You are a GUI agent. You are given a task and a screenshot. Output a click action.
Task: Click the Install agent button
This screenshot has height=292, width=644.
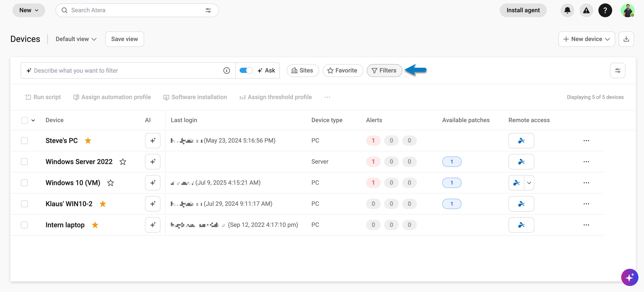pyautogui.click(x=523, y=10)
